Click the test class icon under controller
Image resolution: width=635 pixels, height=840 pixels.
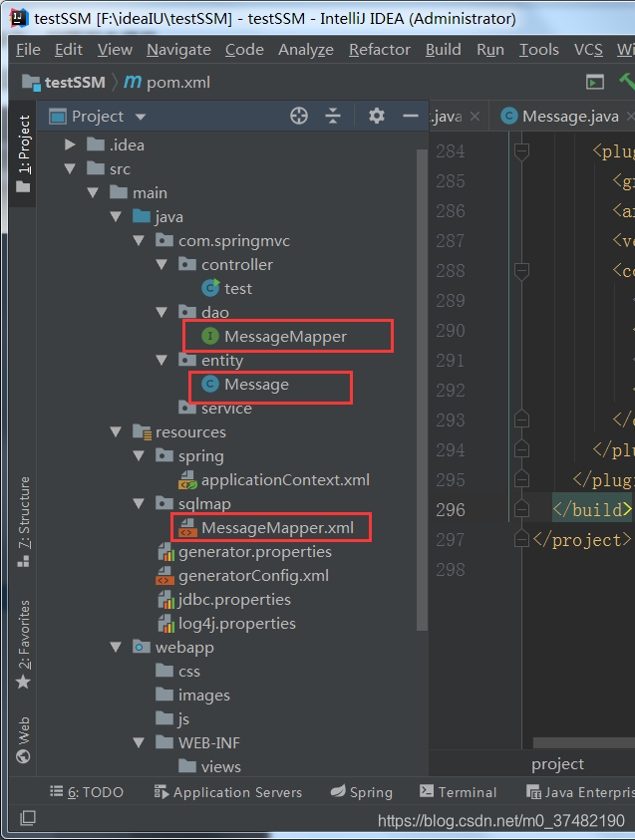point(210,288)
